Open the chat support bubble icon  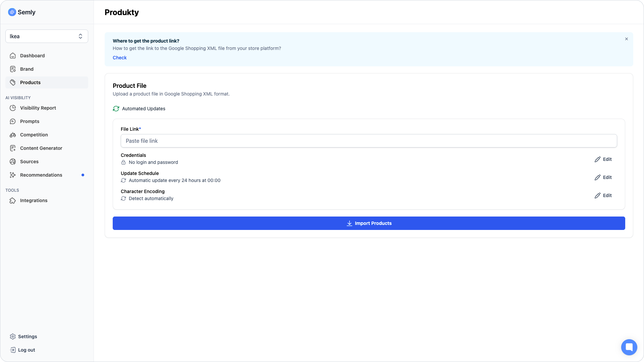click(629, 347)
